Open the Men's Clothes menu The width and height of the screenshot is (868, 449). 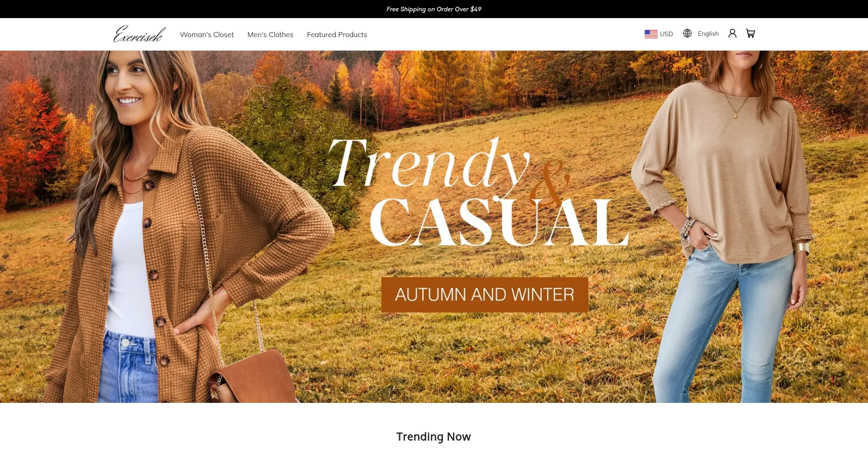click(x=270, y=34)
